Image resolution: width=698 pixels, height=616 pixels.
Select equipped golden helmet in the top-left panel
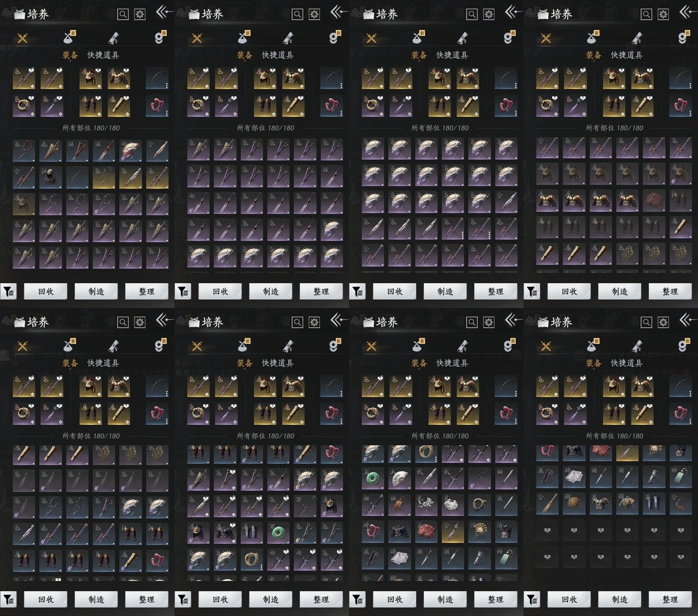click(91, 78)
